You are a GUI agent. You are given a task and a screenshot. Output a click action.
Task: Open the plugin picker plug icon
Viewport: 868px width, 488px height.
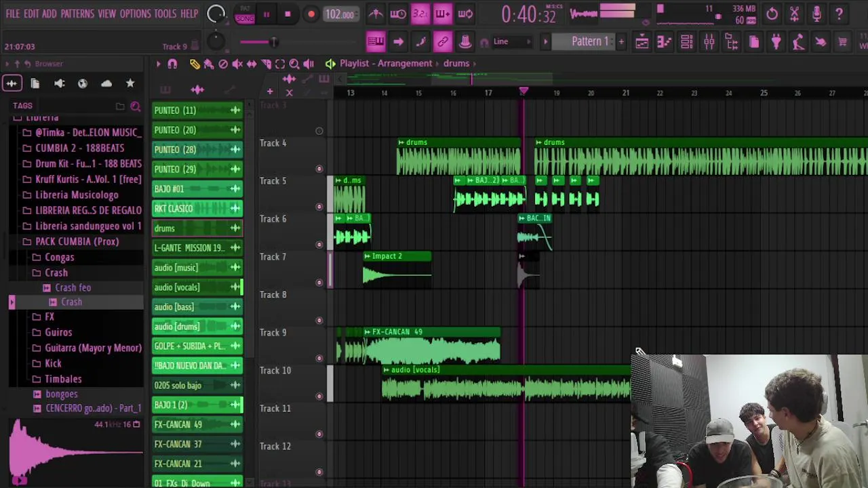click(x=776, y=42)
